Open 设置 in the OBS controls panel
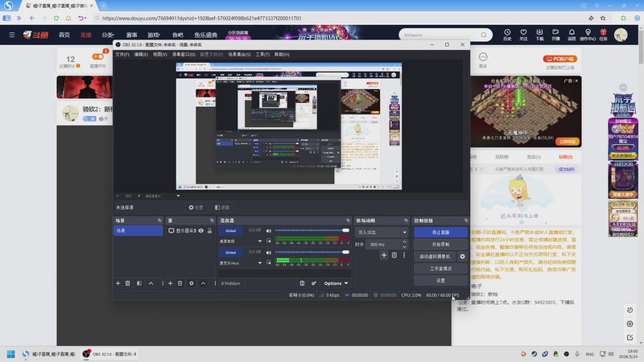 coord(440,280)
